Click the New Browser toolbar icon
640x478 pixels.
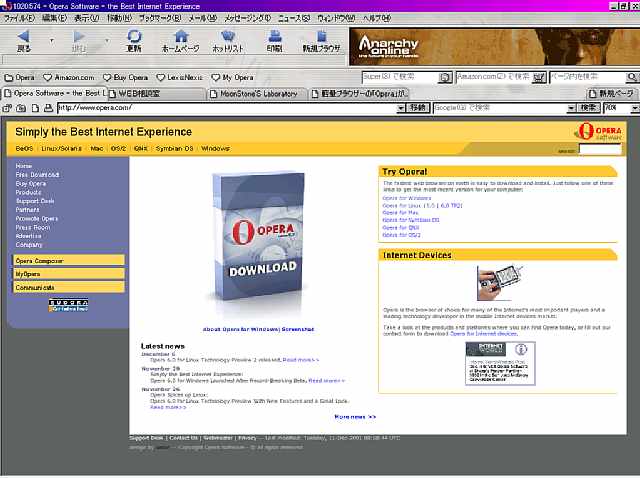(322, 36)
